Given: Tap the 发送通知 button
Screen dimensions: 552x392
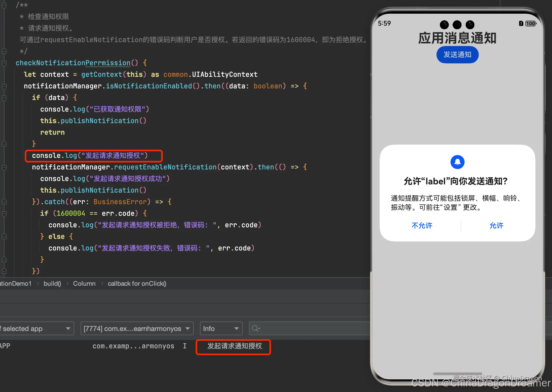Looking at the screenshot, I should click(x=457, y=55).
